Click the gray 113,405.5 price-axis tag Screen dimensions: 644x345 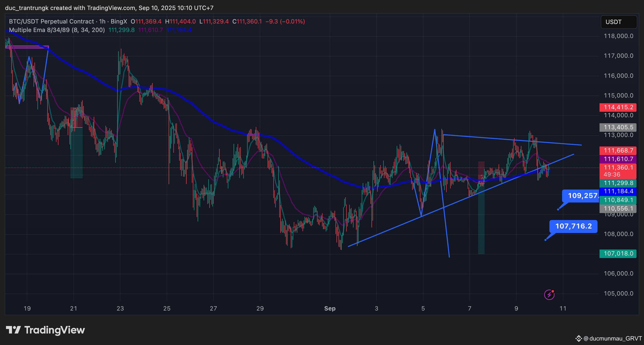[x=618, y=127]
